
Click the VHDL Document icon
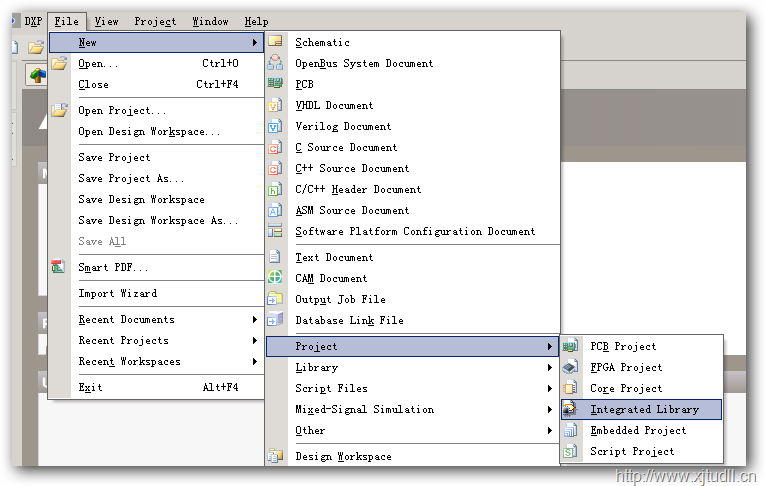(275, 105)
